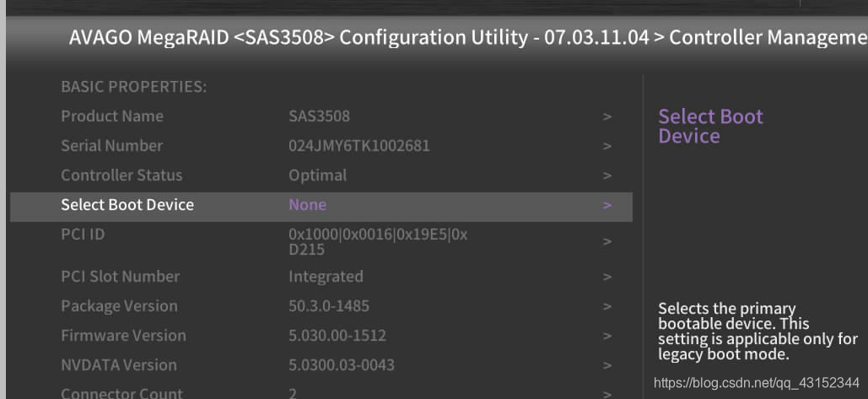Select the Product Name row label
868x399 pixels.
click(112, 116)
